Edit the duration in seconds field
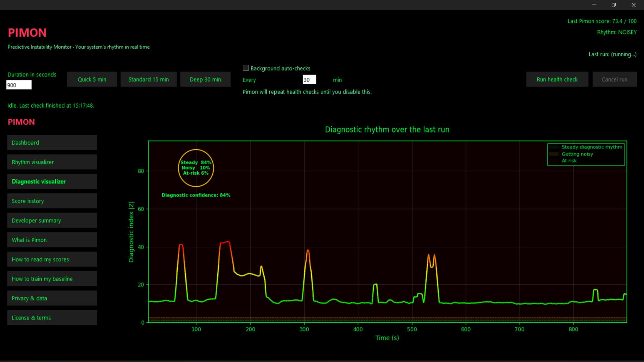Viewport: 644px width, 362px height. (19, 85)
